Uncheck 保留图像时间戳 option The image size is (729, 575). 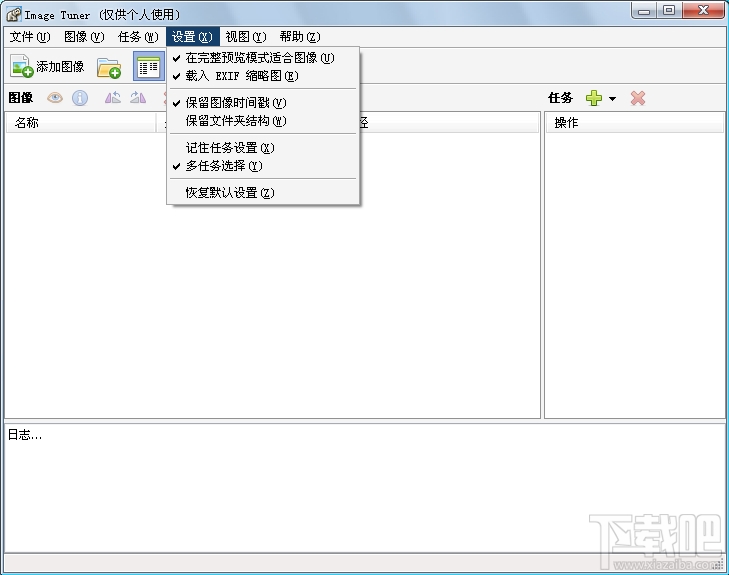click(x=263, y=103)
